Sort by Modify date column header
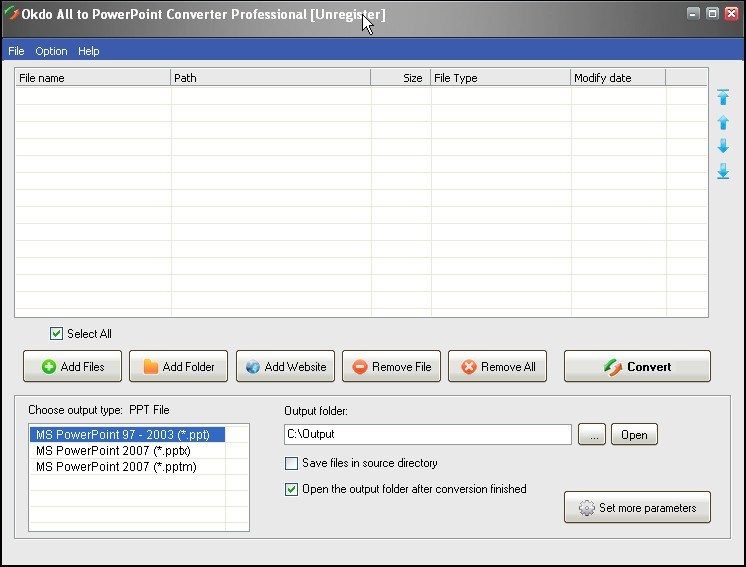Image resolution: width=746 pixels, height=567 pixels. [x=618, y=78]
